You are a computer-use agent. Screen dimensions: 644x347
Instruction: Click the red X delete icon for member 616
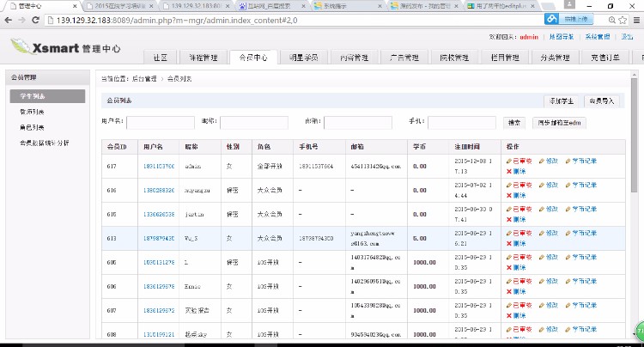pos(509,196)
